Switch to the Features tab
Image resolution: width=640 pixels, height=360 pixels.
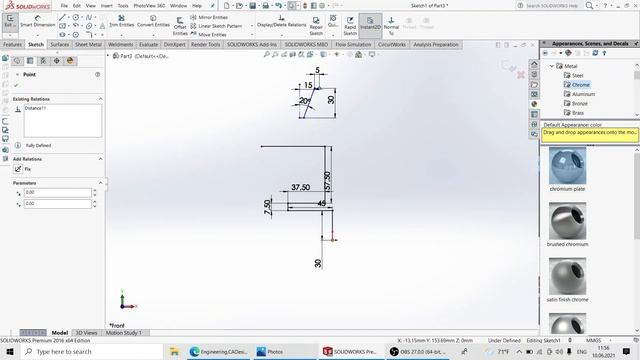[12, 44]
